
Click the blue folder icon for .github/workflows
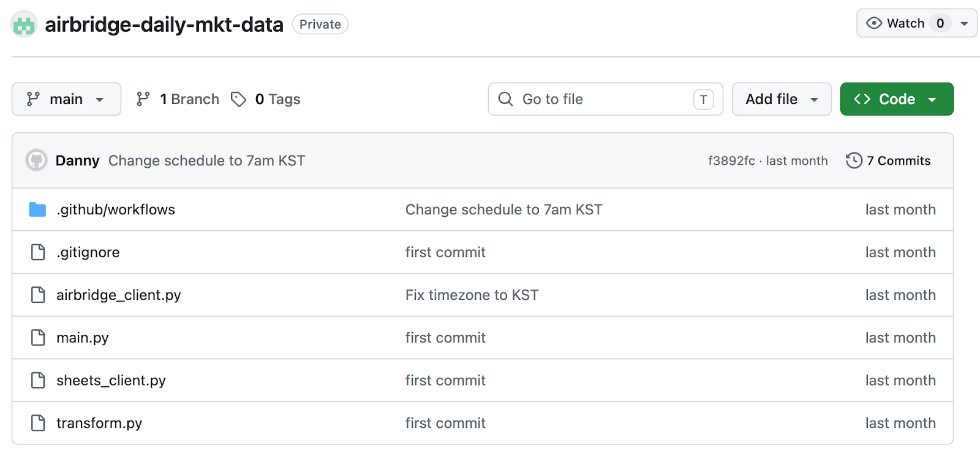[x=38, y=209]
